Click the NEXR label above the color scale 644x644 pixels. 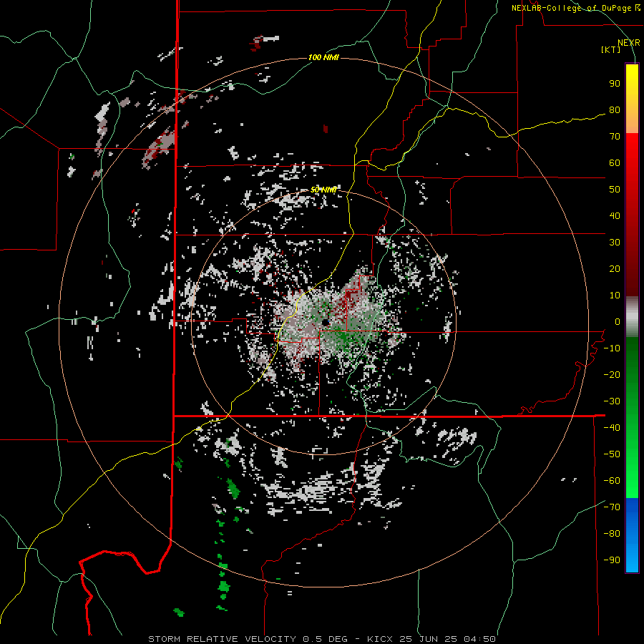[x=628, y=43]
